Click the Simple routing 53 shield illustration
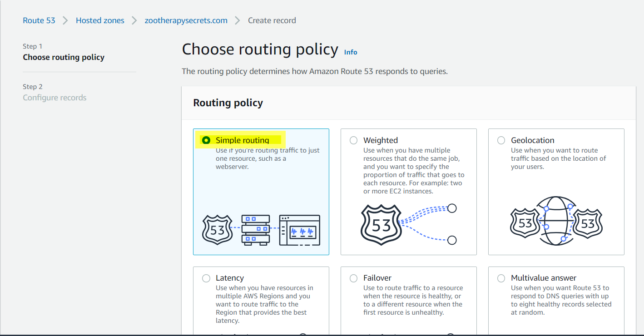This screenshot has width=644, height=336. point(217,230)
